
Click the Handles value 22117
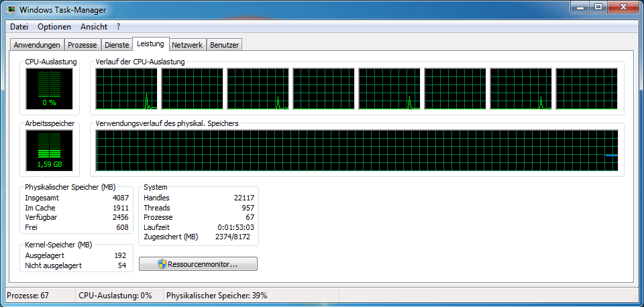click(244, 198)
